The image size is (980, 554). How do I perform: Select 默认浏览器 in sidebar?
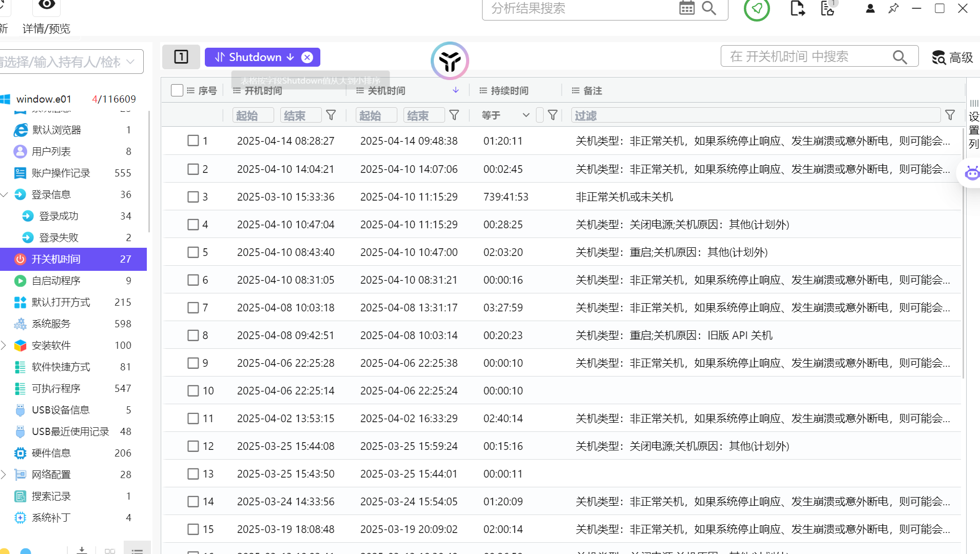point(73,130)
